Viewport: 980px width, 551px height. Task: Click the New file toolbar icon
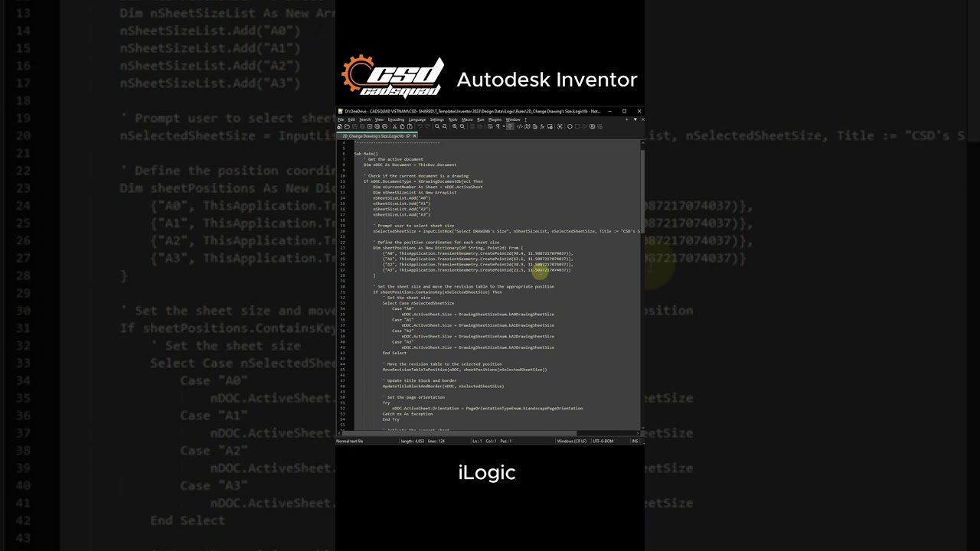click(339, 126)
